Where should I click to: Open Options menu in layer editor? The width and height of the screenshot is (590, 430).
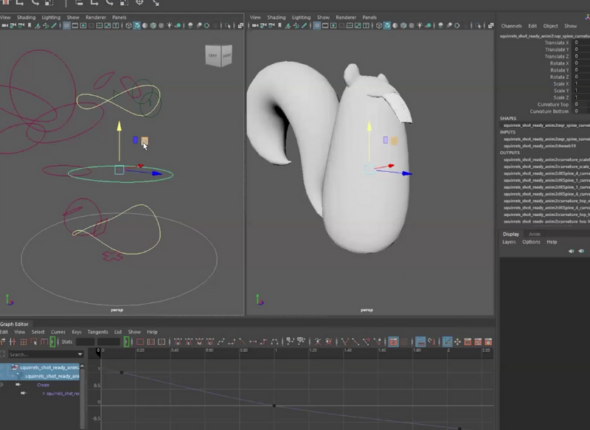pyautogui.click(x=531, y=242)
